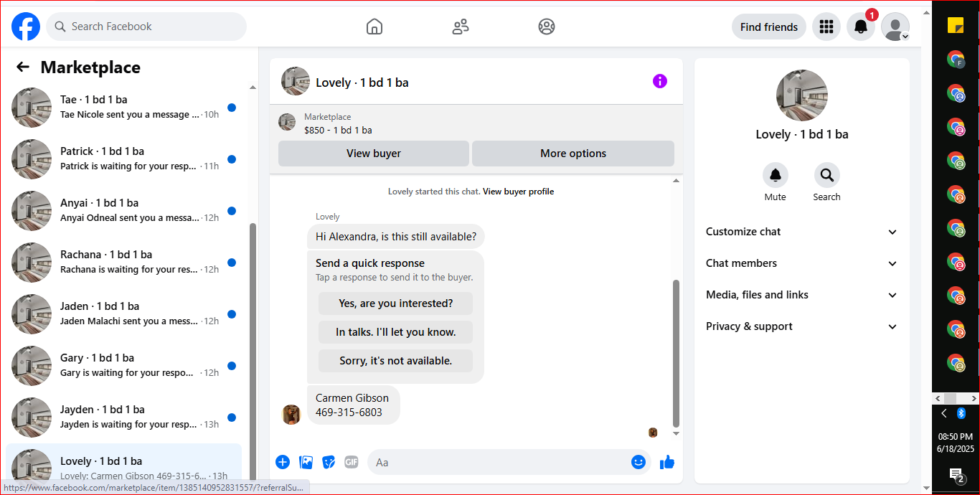
Task: Open more actions plus icon in composer
Action: point(283,462)
